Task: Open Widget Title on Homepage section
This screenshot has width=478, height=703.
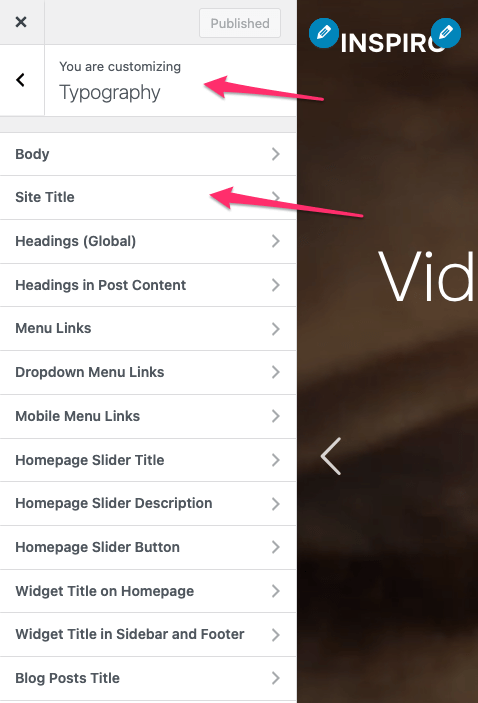Action: click(148, 591)
